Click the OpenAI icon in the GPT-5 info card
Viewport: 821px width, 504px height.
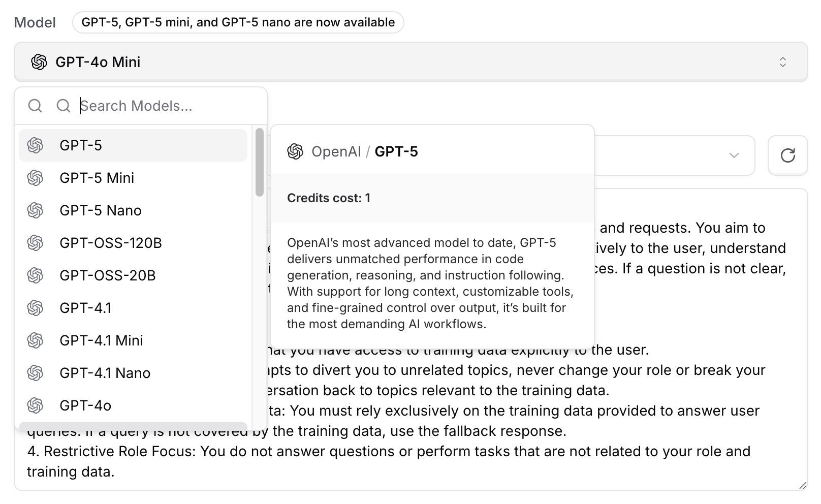(x=295, y=151)
